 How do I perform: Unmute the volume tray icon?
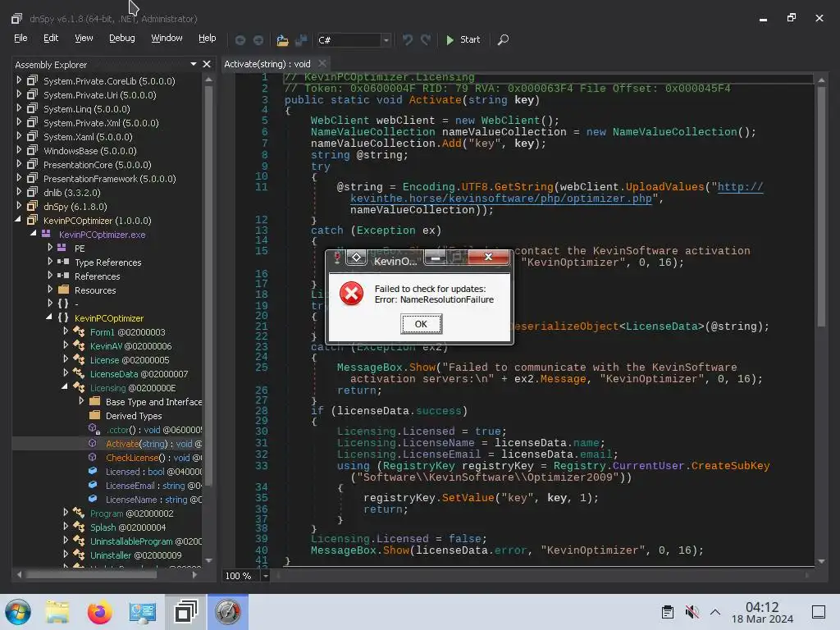(692, 612)
